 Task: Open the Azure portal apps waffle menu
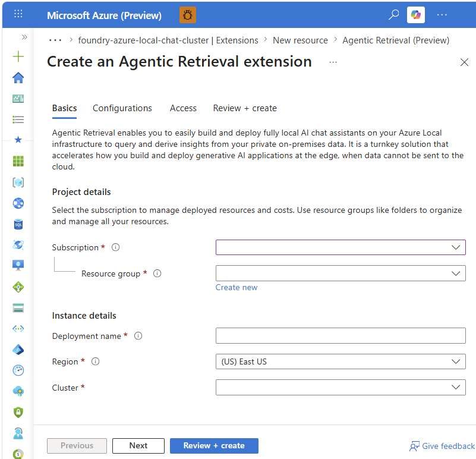[x=18, y=14]
